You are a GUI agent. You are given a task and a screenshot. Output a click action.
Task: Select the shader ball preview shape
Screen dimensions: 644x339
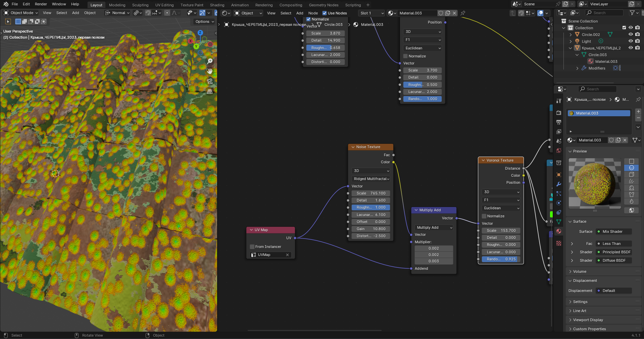click(631, 188)
